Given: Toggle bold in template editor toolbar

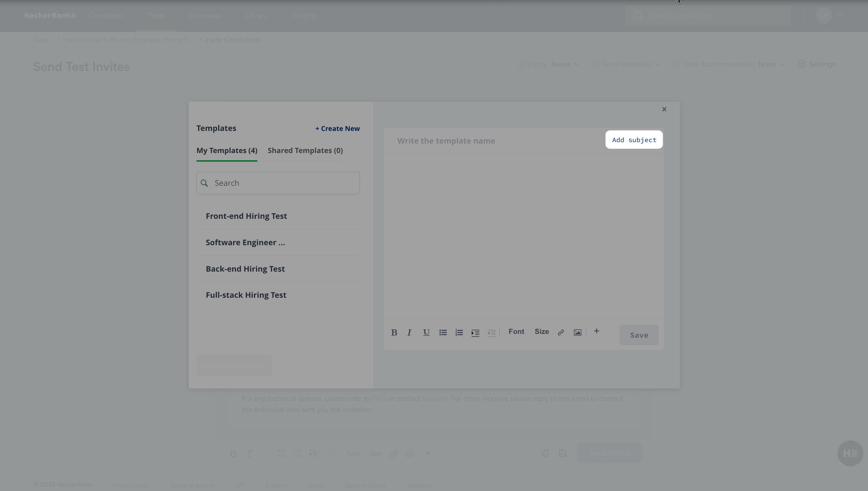Looking at the screenshot, I should 394,333.
